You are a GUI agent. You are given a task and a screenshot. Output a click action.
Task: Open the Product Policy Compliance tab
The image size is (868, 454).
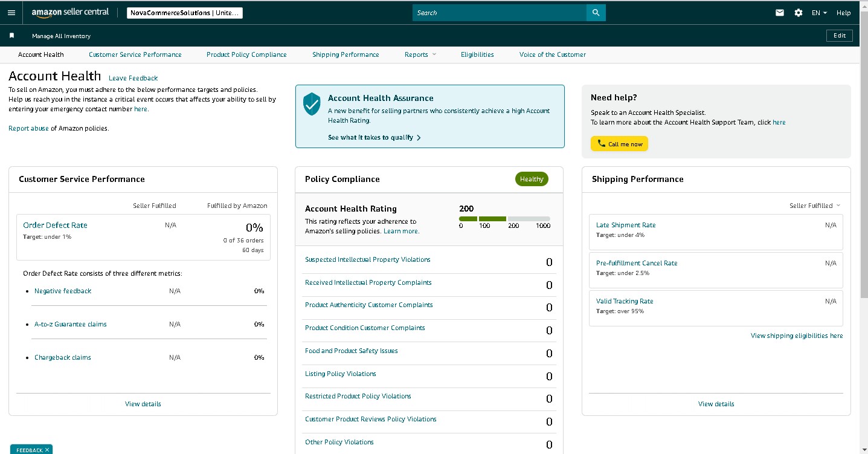click(x=246, y=54)
